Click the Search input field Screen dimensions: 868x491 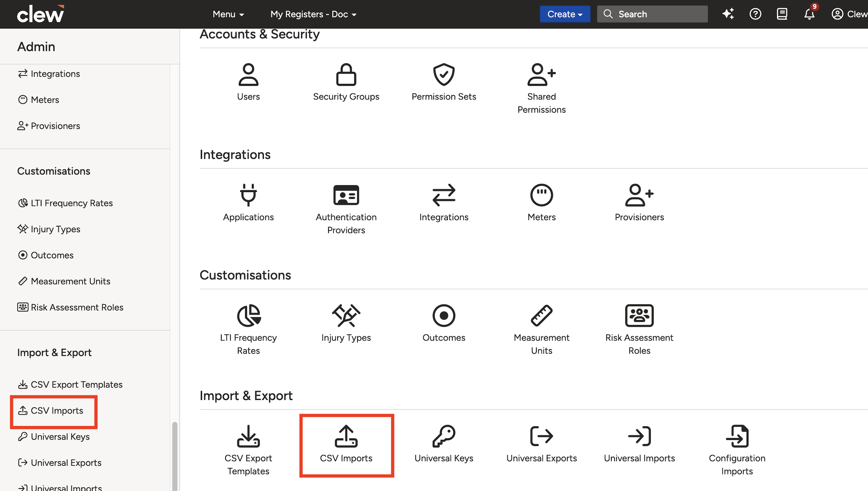(652, 14)
